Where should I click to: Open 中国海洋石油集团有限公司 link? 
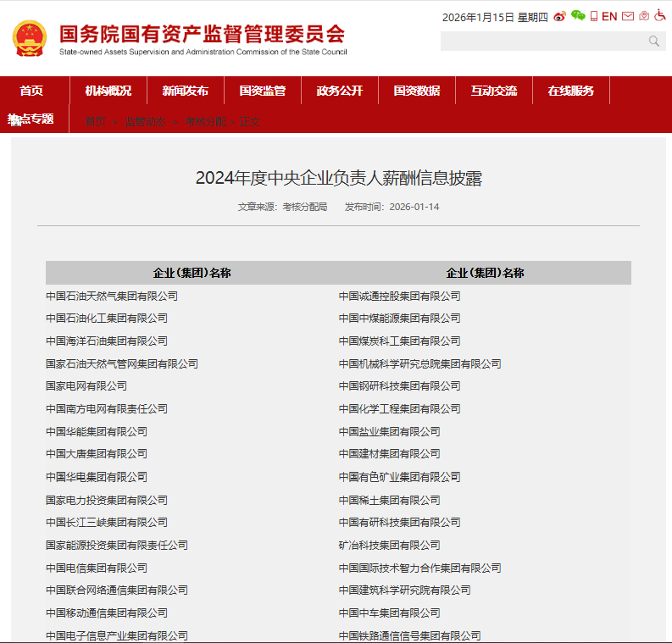tap(107, 341)
